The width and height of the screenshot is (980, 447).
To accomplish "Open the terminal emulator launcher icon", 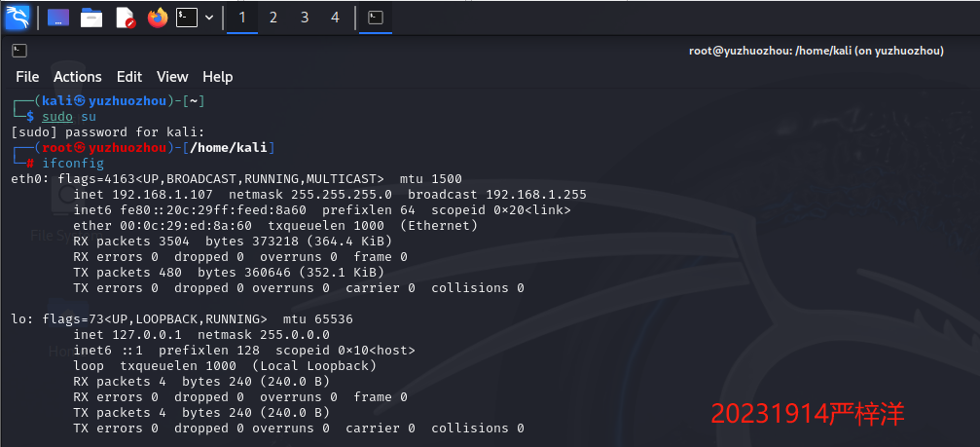I will 186,18.
